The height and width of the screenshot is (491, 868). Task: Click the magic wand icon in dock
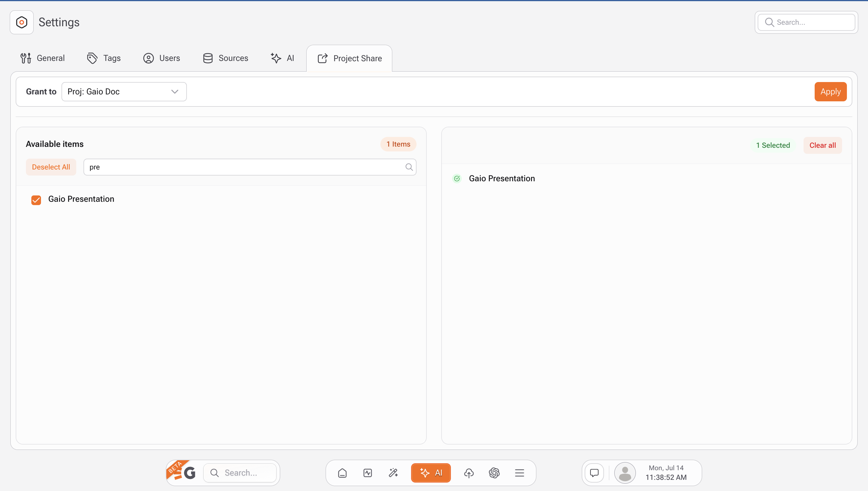click(393, 473)
